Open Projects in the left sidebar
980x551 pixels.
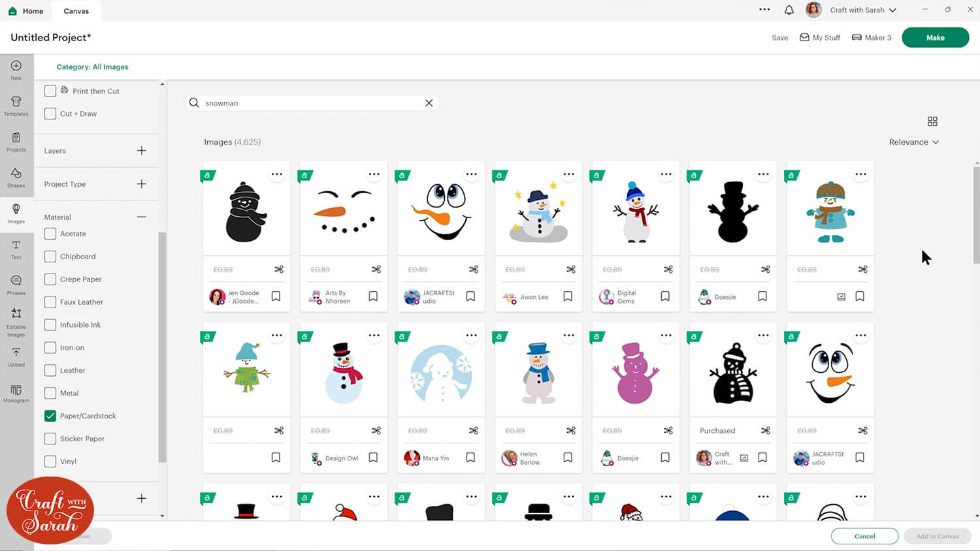[16, 142]
